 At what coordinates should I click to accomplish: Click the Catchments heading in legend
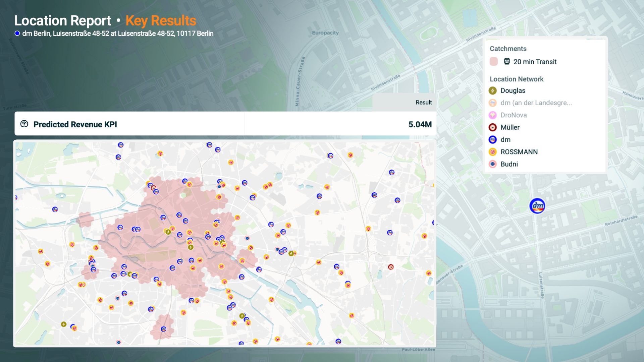[508, 49]
